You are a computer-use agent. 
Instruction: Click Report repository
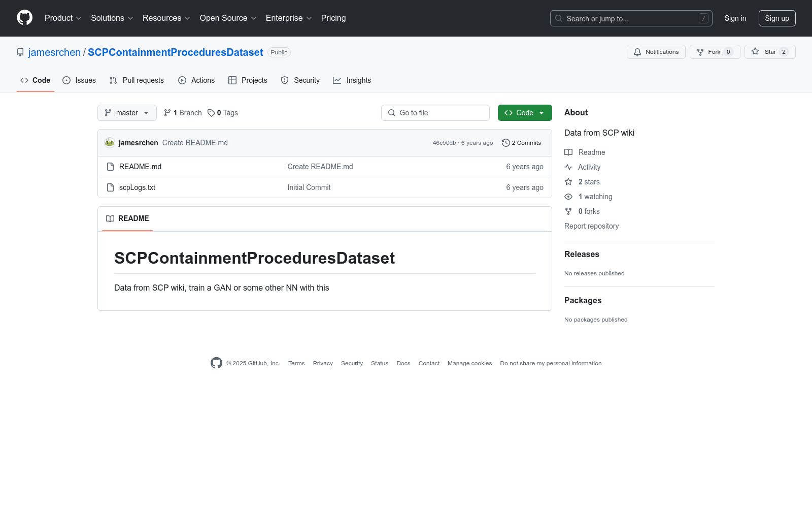pos(592,226)
